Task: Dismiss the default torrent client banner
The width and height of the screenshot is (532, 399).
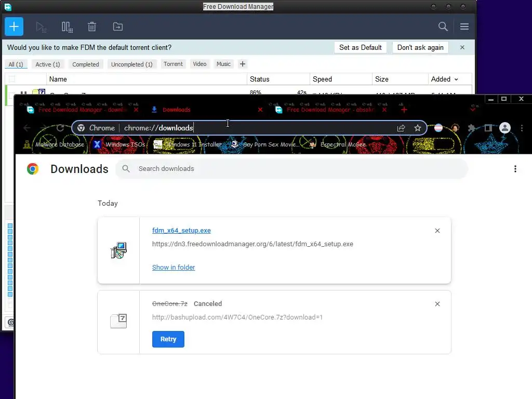Action: coord(462,47)
